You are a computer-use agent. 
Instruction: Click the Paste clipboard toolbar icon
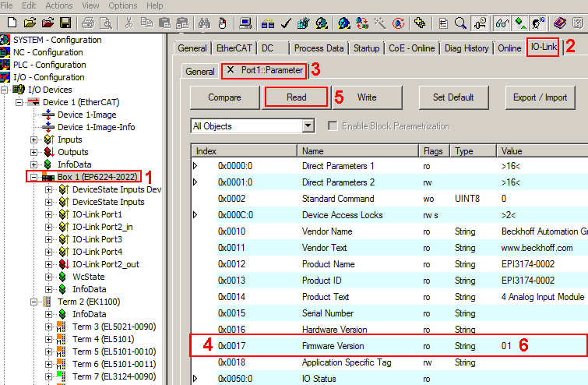point(164,23)
